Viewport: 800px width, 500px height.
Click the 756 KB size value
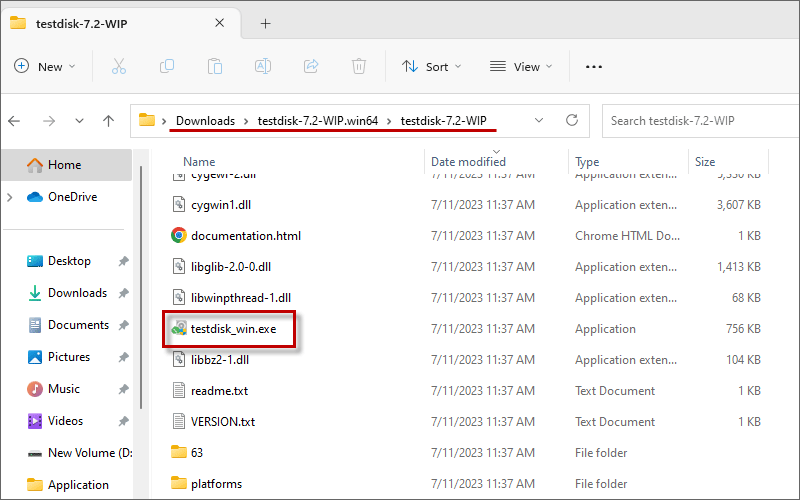click(x=743, y=329)
